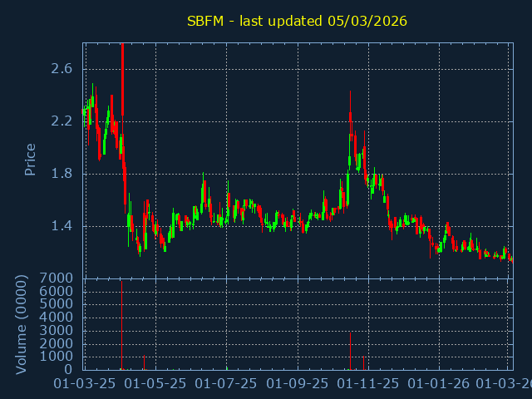Select the 01-09-25 date label
The width and height of the screenshot is (532, 399).
[298, 383]
